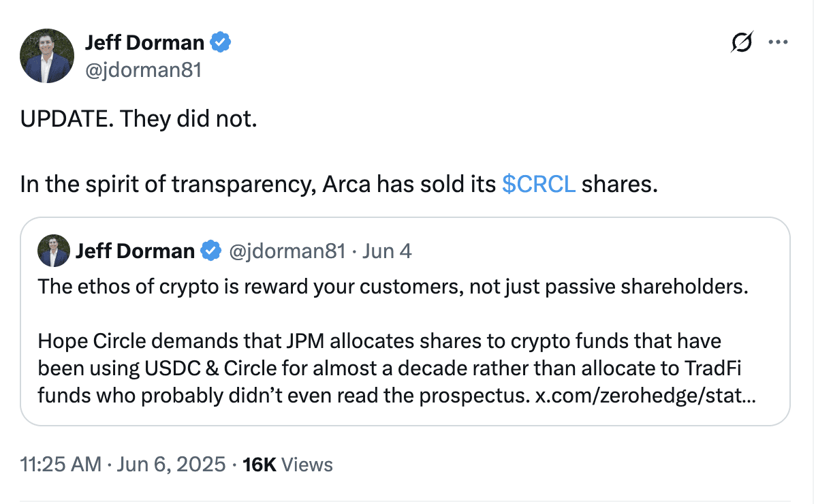Click the Jun 6, 2025 date text

171,464
